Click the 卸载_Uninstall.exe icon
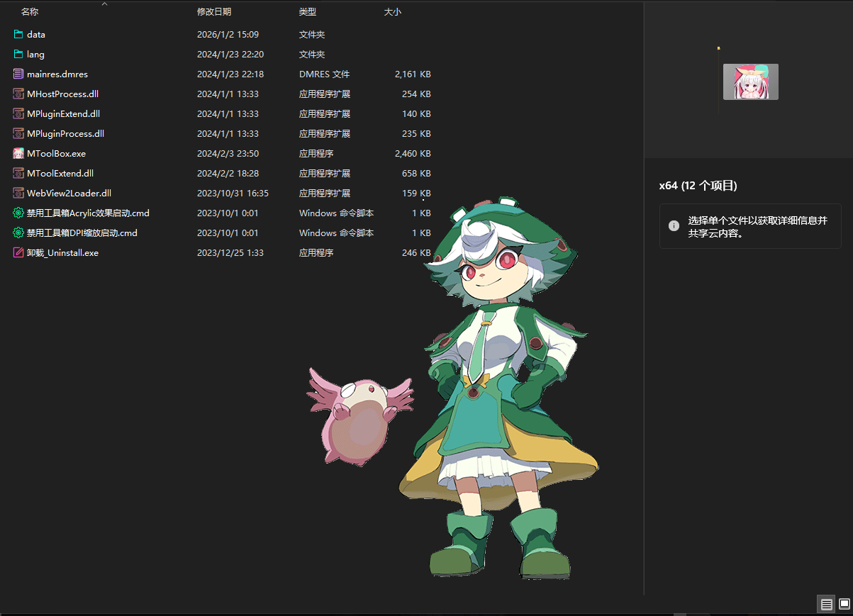 18,252
